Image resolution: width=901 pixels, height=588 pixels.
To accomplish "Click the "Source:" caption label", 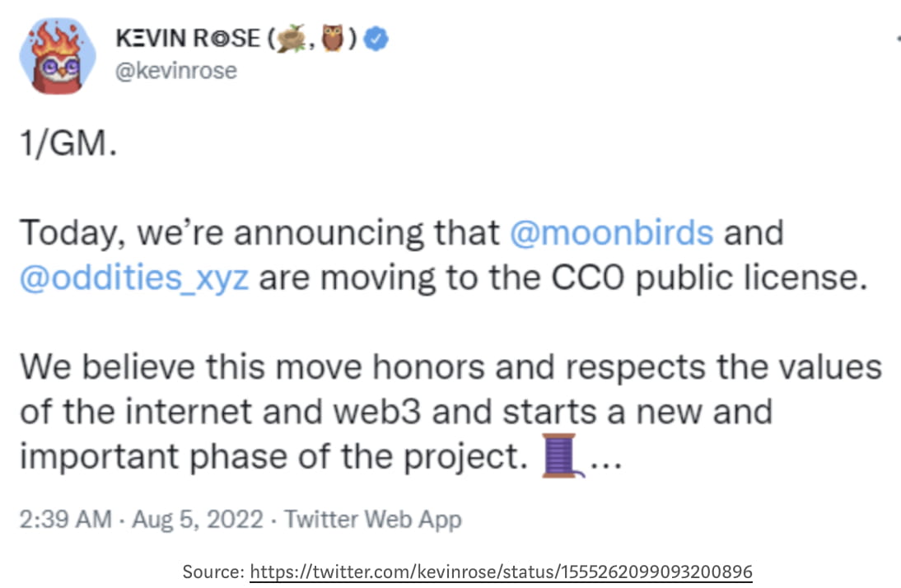I will [212, 572].
